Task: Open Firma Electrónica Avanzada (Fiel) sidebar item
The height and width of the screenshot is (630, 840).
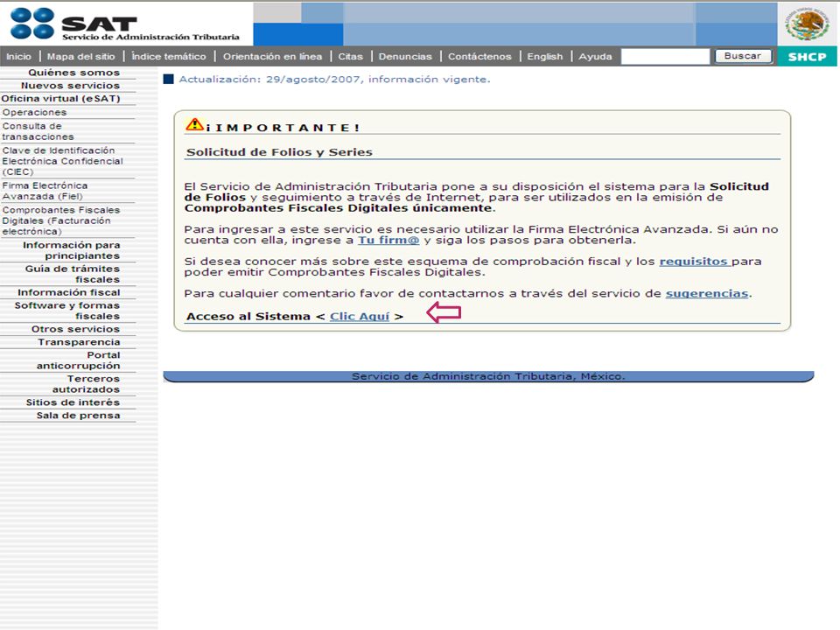Action: [x=45, y=191]
